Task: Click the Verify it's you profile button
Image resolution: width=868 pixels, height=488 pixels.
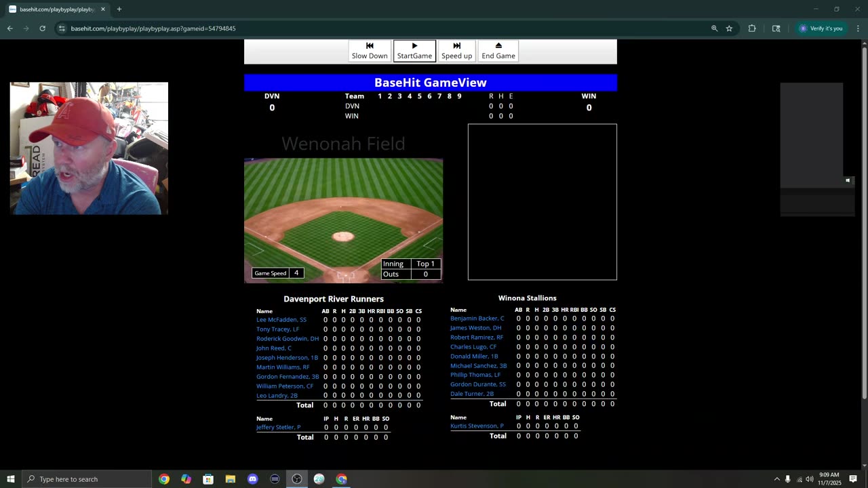Action: coord(821,28)
